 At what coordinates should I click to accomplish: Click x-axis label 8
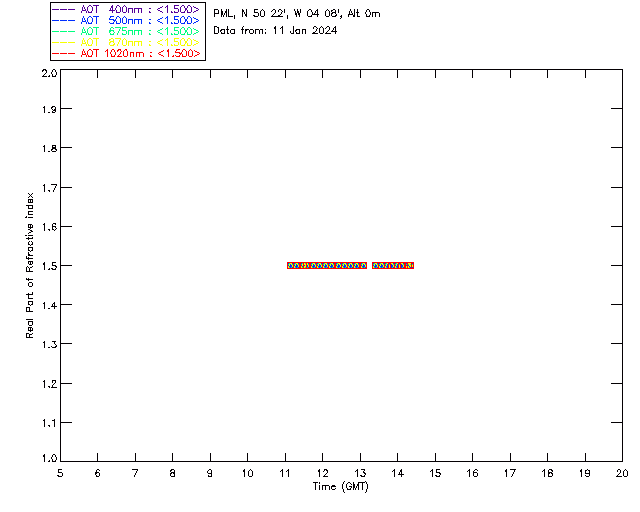click(x=173, y=473)
